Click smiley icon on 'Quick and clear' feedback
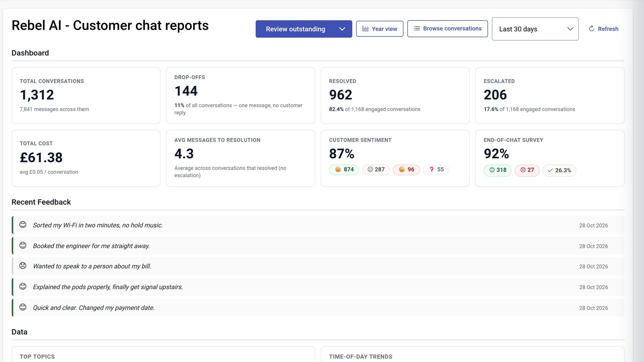 23,307
